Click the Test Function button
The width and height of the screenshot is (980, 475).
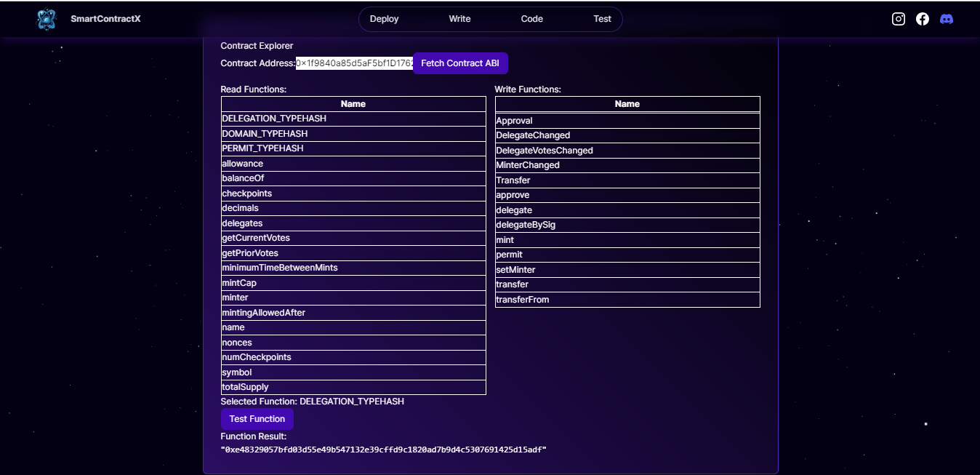[x=257, y=419]
